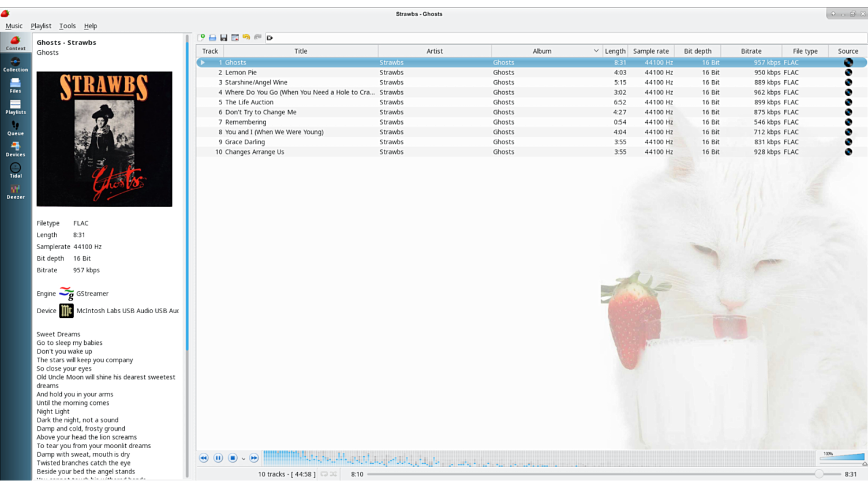Image resolution: width=868 pixels, height=488 pixels.
Task: Open the Tools menu
Action: [x=68, y=26]
